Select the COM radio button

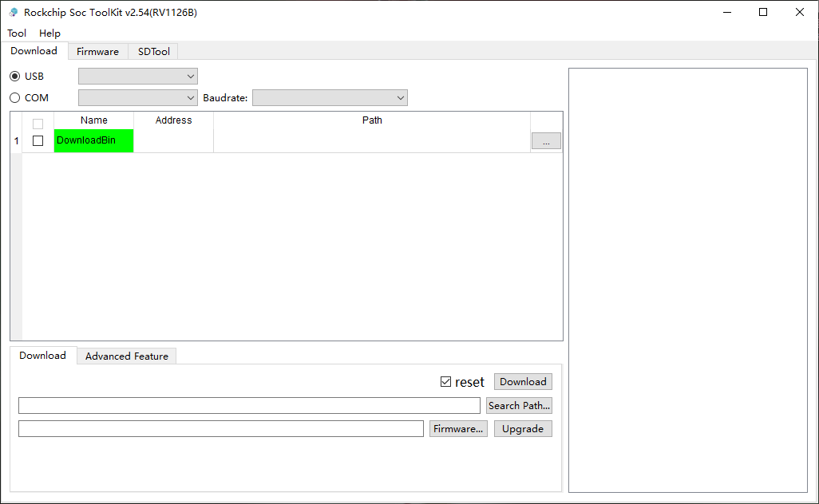coord(15,97)
